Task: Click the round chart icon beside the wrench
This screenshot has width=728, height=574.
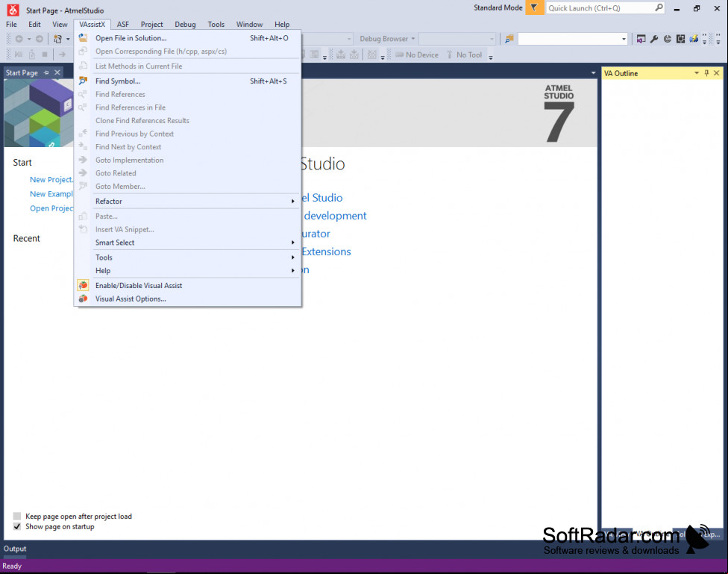Action: point(667,39)
